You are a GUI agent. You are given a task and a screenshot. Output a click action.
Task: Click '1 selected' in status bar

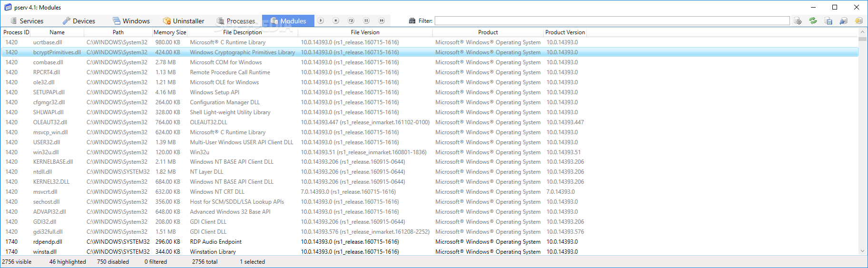click(x=252, y=262)
